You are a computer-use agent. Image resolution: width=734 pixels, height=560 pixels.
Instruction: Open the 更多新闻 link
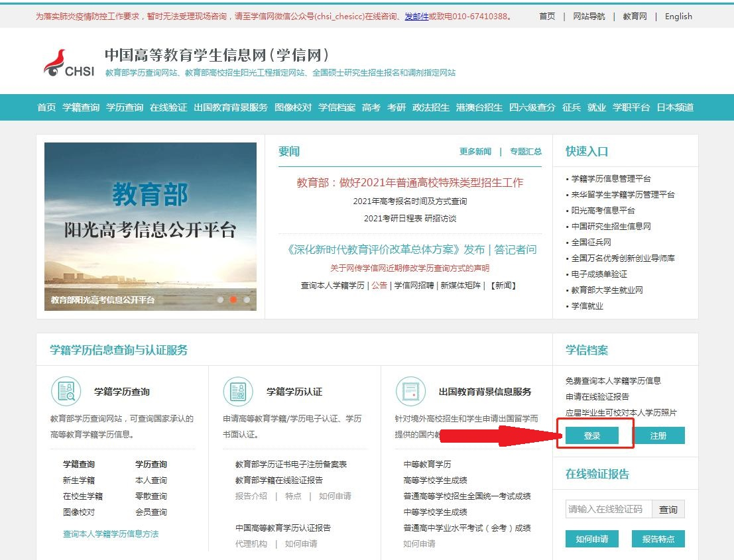(x=475, y=152)
